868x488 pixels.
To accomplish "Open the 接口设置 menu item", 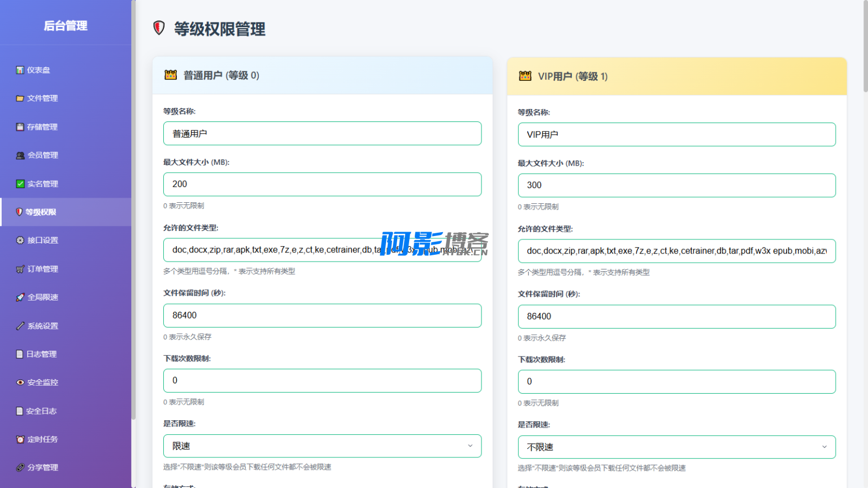I will point(42,240).
